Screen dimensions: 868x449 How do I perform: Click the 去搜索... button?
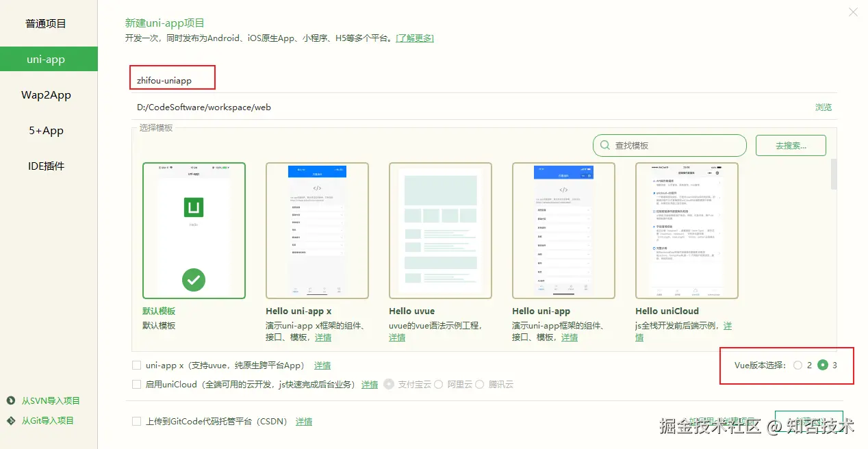791,145
